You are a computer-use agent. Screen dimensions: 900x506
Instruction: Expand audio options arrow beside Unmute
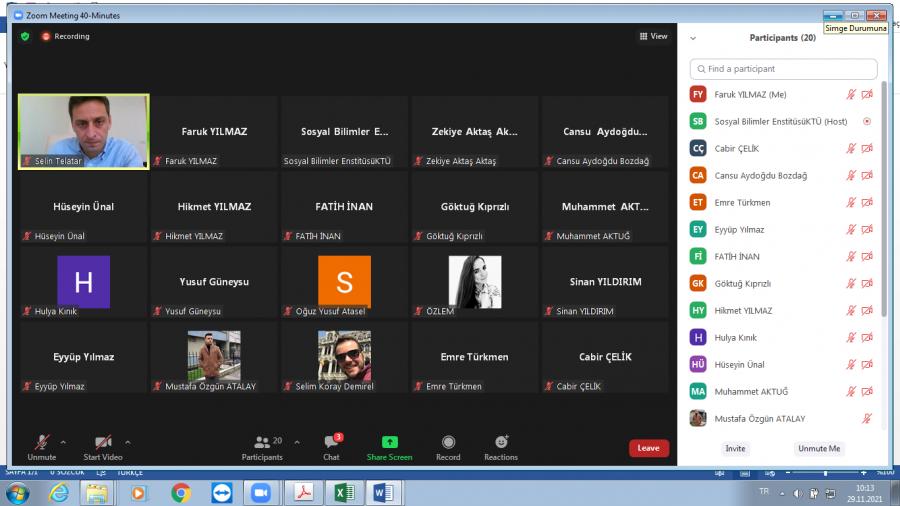[63, 442]
